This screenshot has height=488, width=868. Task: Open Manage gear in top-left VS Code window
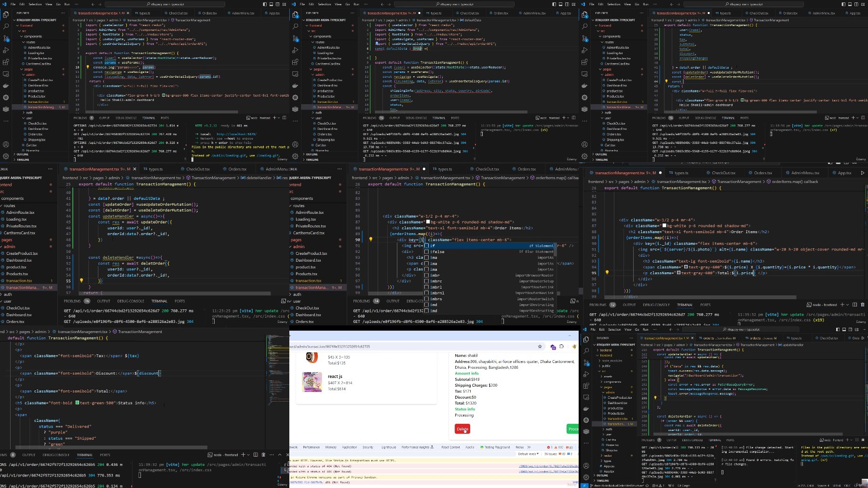(6, 156)
